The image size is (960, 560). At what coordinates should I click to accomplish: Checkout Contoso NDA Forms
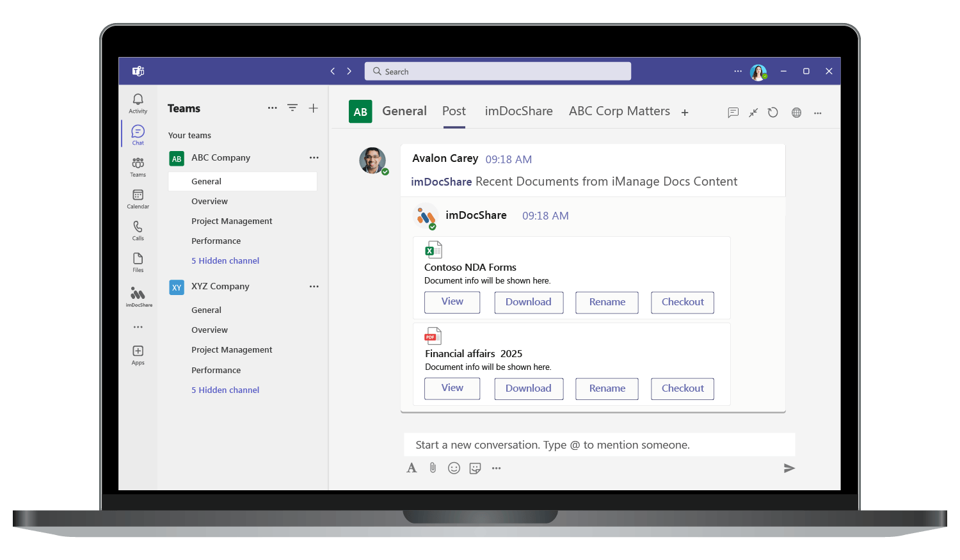point(682,303)
